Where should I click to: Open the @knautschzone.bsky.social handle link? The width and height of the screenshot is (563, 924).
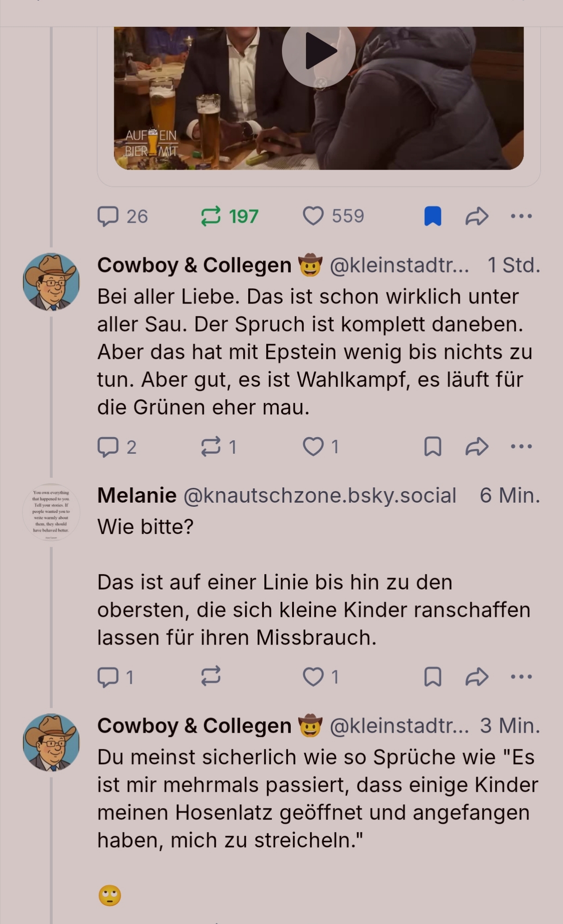coord(320,495)
